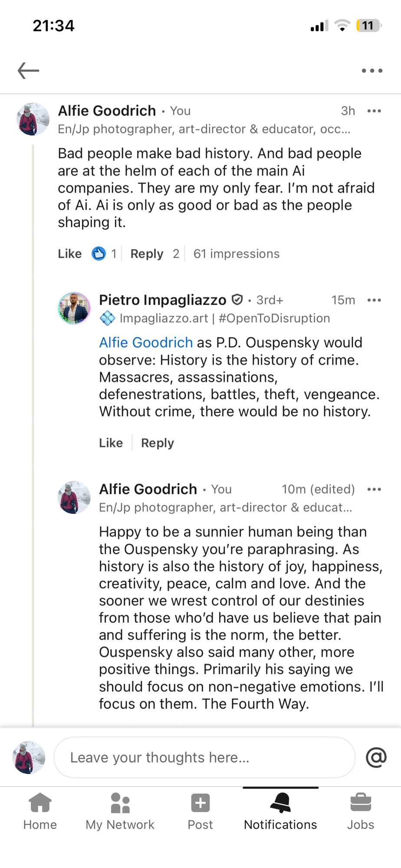Tap Pietro's verification shield badge

click(x=237, y=300)
